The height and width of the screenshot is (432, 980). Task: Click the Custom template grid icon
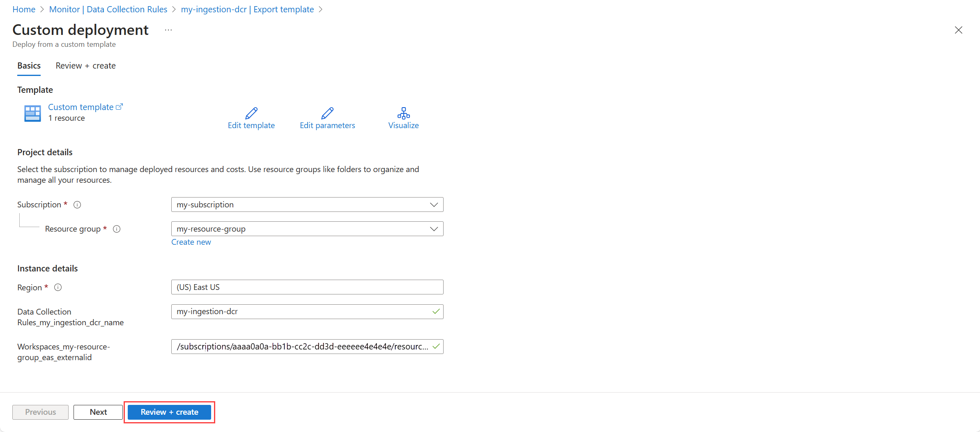coord(32,113)
